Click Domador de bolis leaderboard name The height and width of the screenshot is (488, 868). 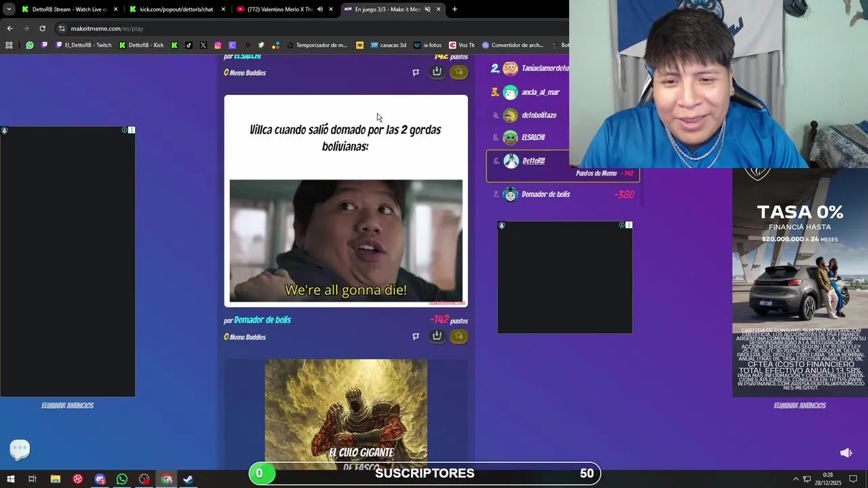(546, 195)
